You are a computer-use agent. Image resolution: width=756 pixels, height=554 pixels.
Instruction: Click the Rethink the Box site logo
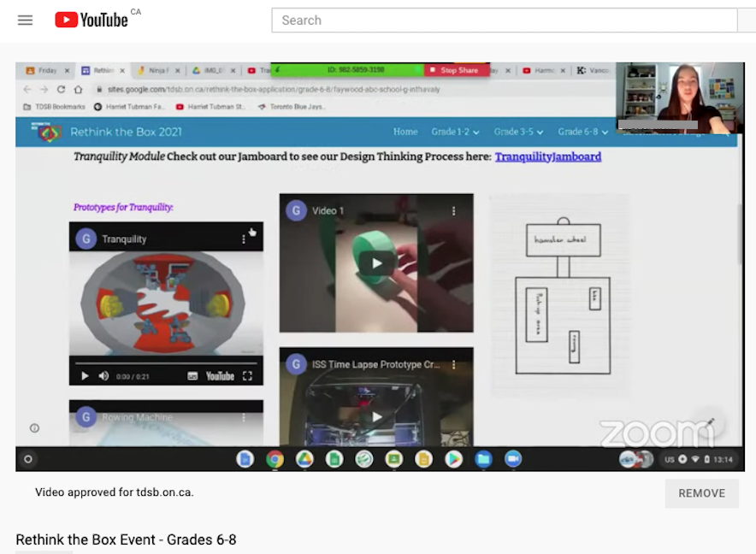[x=46, y=132]
